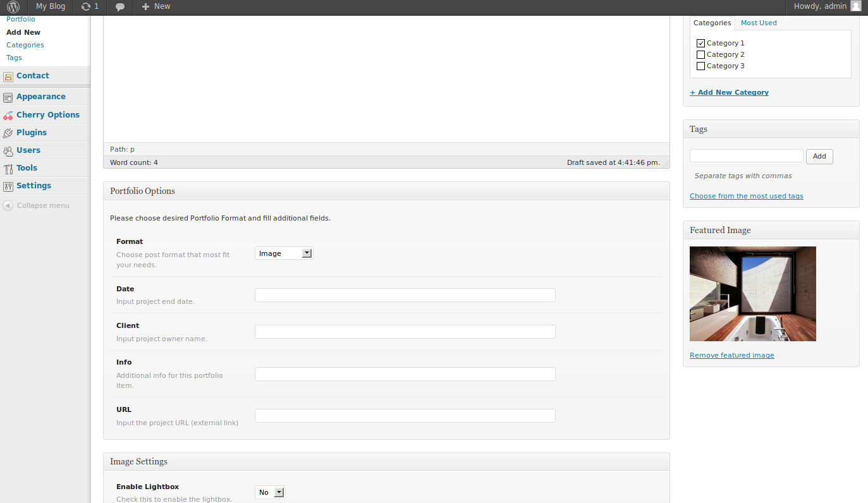Click the 'Draft saved at 4:41:46 pm.' text
This screenshot has width=868, height=503.
pos(613,162)
